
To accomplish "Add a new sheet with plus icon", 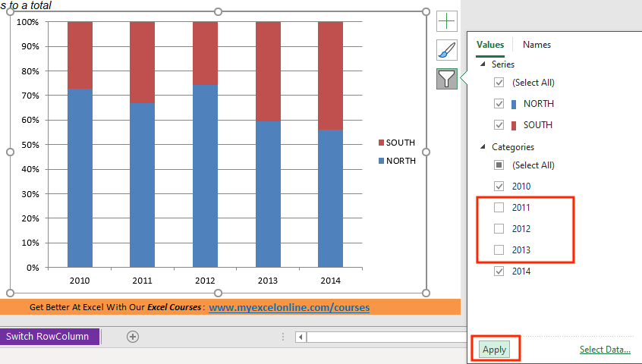I will (x=133, y=337).
